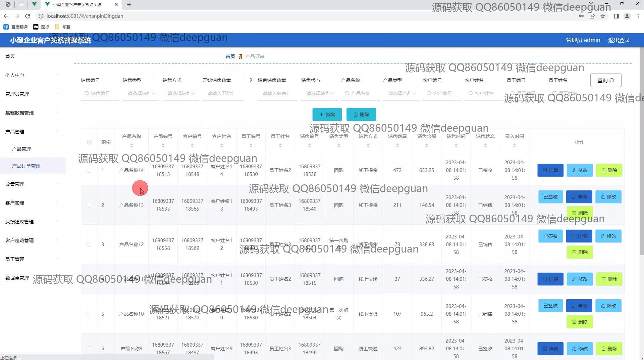Tick the checkbox for row 3
The width and height of the screenshot is (644, 360).
89,244
